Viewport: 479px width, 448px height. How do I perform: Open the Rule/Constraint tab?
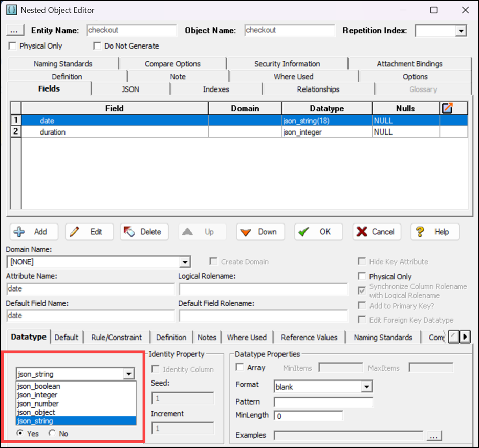(x=117, y=338)
